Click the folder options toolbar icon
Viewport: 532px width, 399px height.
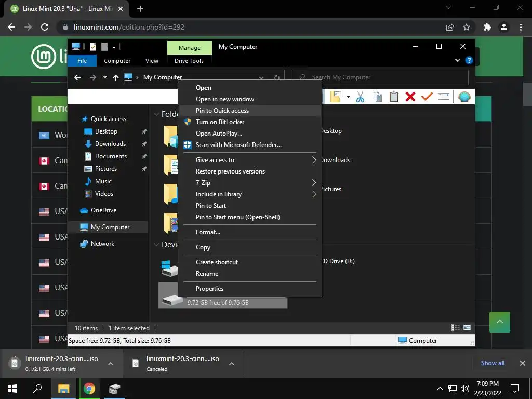point(336,97)
